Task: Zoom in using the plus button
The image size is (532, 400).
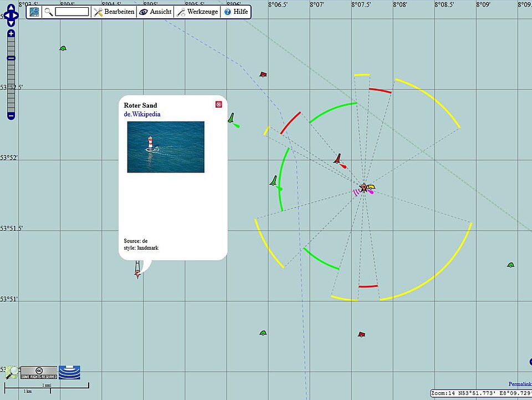Action: tap(11, 34)
